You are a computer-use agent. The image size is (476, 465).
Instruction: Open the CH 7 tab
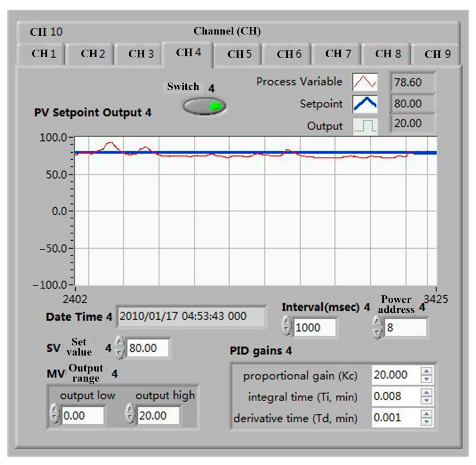[x=338, y=54]
